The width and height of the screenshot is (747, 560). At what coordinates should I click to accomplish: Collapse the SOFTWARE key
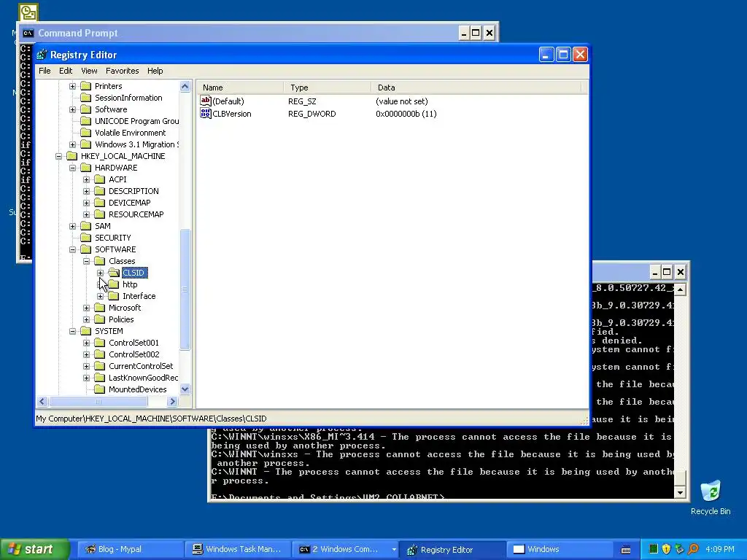[72, 249]
